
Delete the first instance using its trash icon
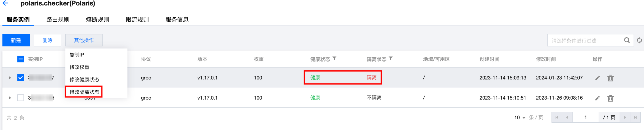click(611, 78)
